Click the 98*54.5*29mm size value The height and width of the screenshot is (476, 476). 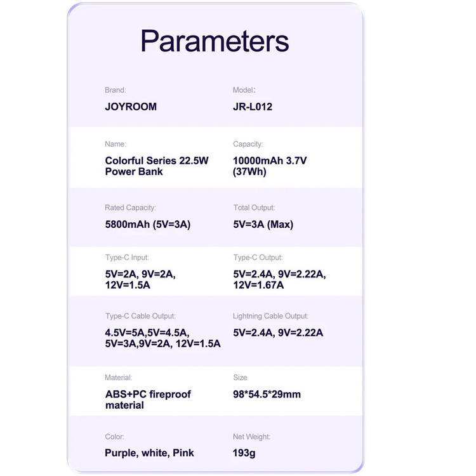[267, 394]
